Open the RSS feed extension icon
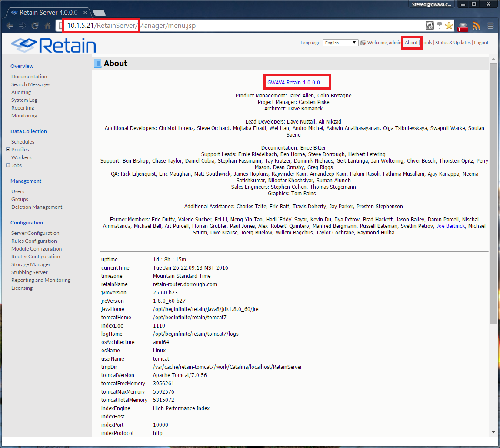Image resolution: width=500 pixels, height=448 pixels. (477, 26)
